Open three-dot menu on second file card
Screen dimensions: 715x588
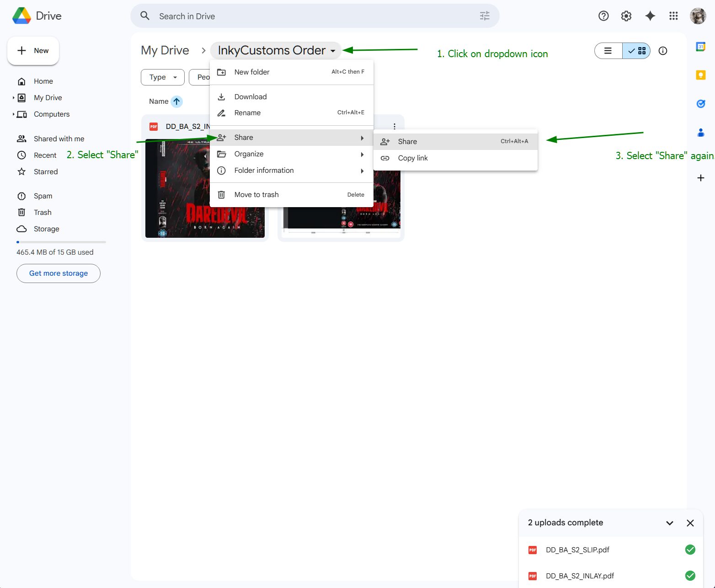(x=395, y=127)
